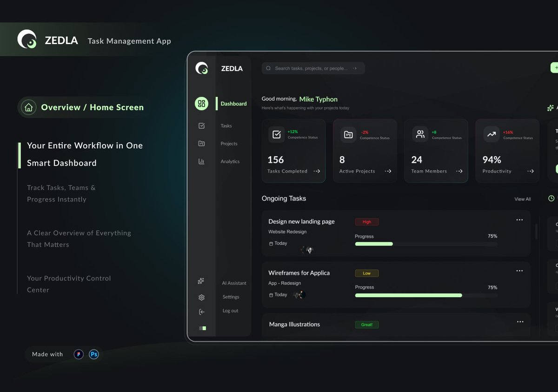Click the Log out icon in sidebar
The height and width of the screenshot is (392, 558).
[201, 312]
